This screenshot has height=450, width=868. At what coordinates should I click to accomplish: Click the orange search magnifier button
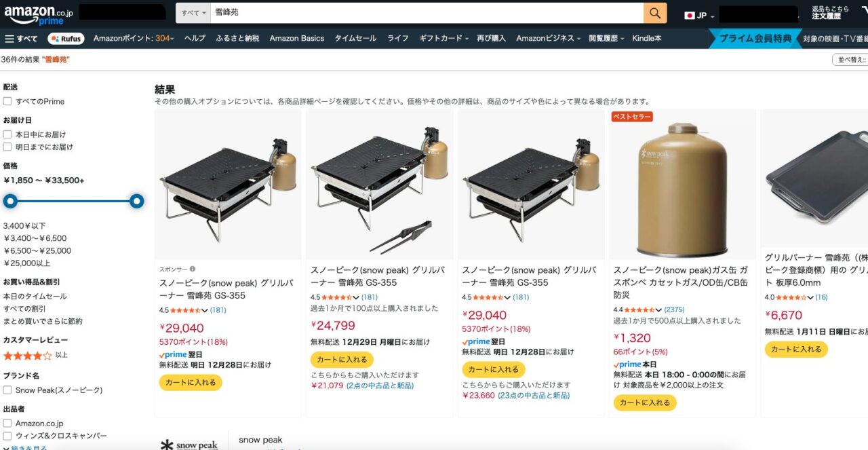[654, 13]
